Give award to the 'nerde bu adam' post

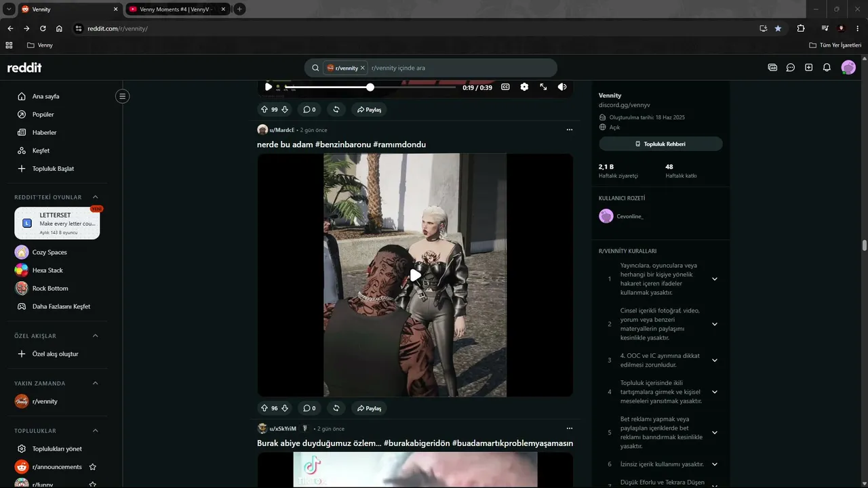336,408
